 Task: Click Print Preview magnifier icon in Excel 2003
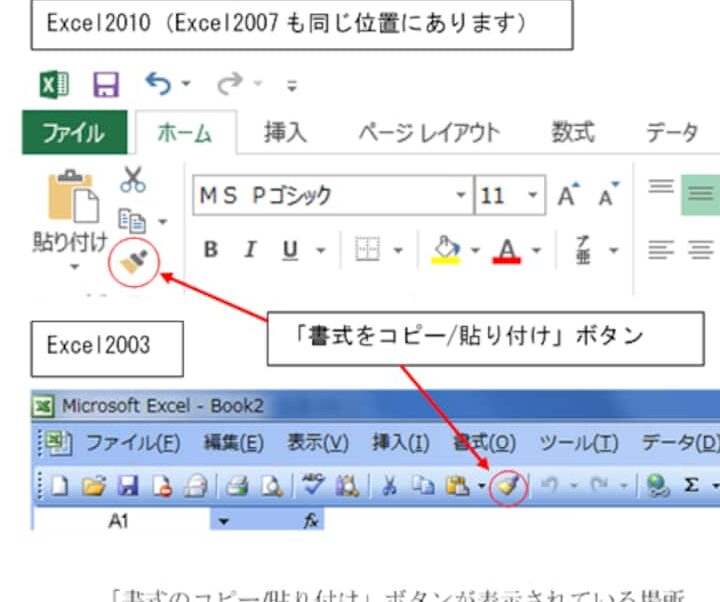(x=271, y=486)
